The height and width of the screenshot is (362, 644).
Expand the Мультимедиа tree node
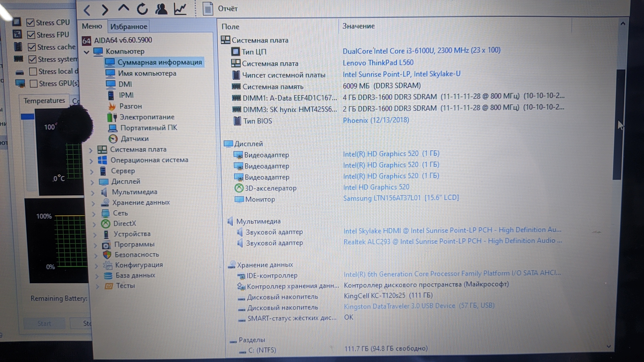(93, 193)
